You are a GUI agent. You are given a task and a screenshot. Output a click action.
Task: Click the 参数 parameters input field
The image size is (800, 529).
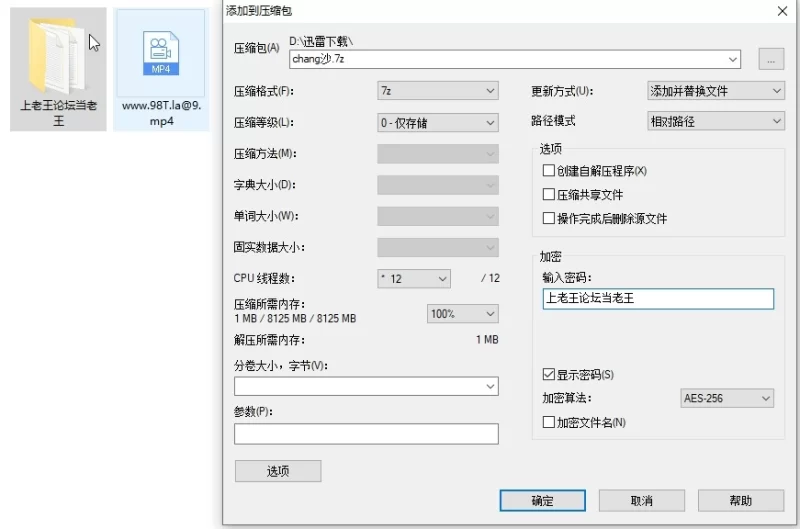366,434
